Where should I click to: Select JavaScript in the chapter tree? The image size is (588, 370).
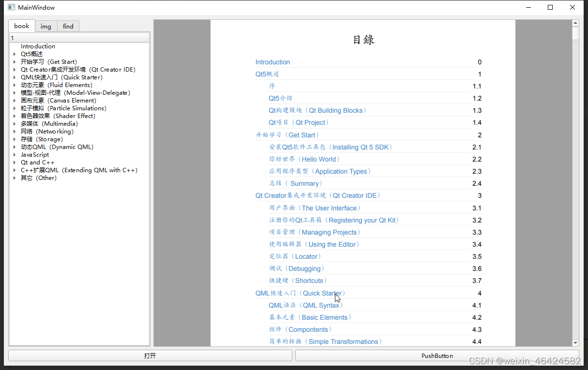coord(34,154)
